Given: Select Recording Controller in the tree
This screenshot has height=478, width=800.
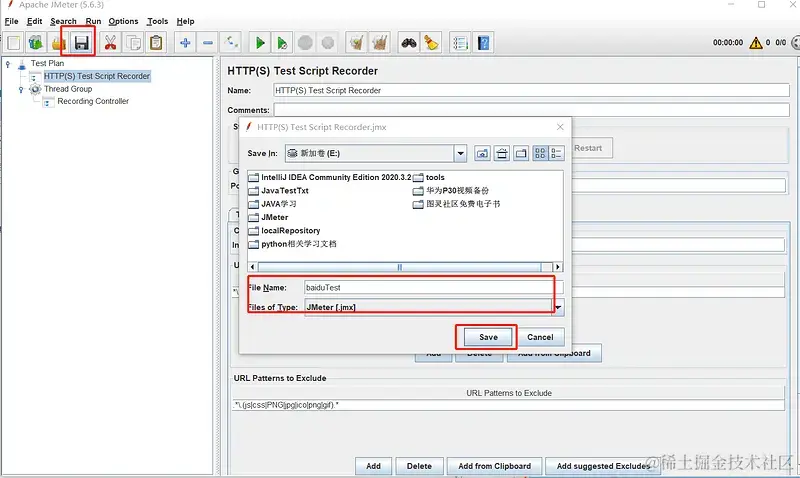Looking at the screenshot, I should (x=93, y=101).
